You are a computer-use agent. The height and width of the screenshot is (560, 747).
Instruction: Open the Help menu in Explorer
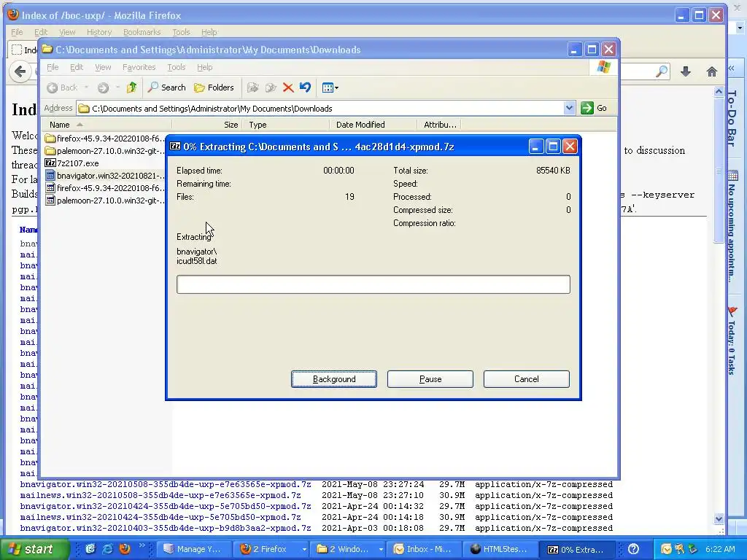[x=204, y=67]
